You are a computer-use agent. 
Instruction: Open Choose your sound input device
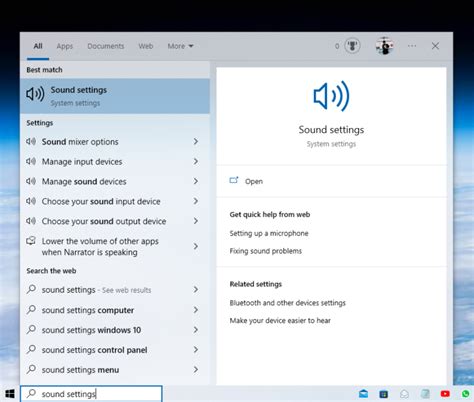[115, 201]
